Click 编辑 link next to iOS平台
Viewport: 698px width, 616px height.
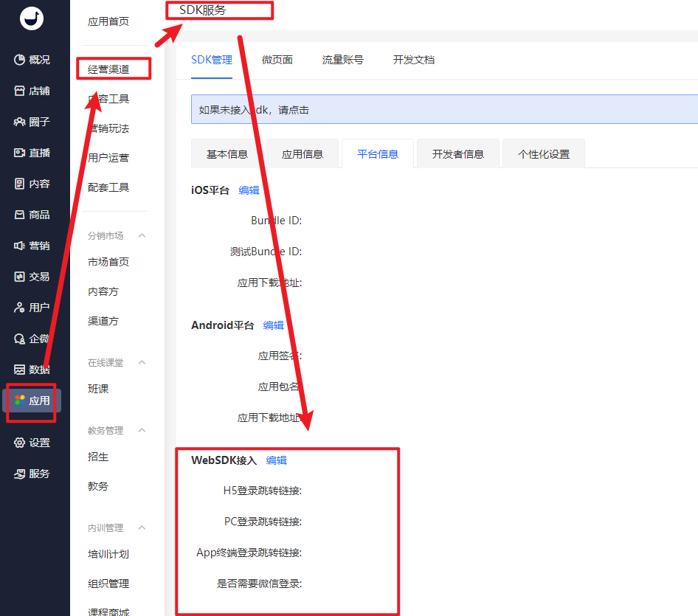point(249,190)
